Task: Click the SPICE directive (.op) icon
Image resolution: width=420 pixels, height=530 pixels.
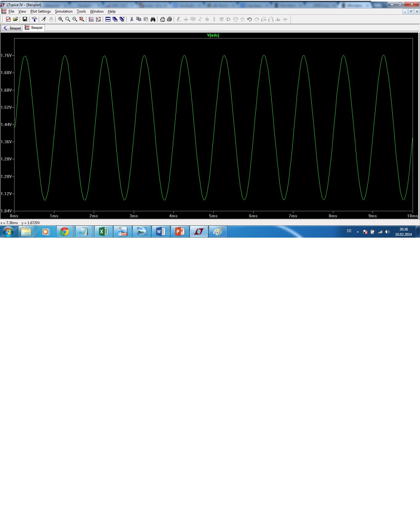Action: (x=285, y=19)
